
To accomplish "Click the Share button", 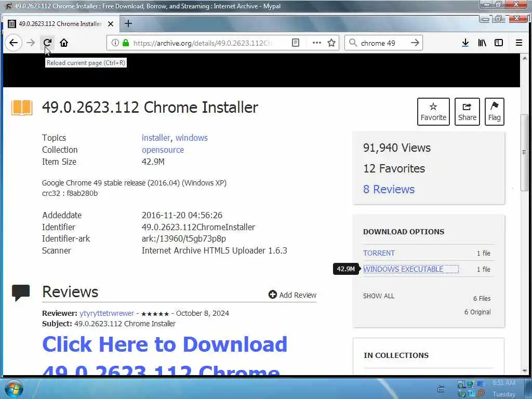I will tap(467, 112).
